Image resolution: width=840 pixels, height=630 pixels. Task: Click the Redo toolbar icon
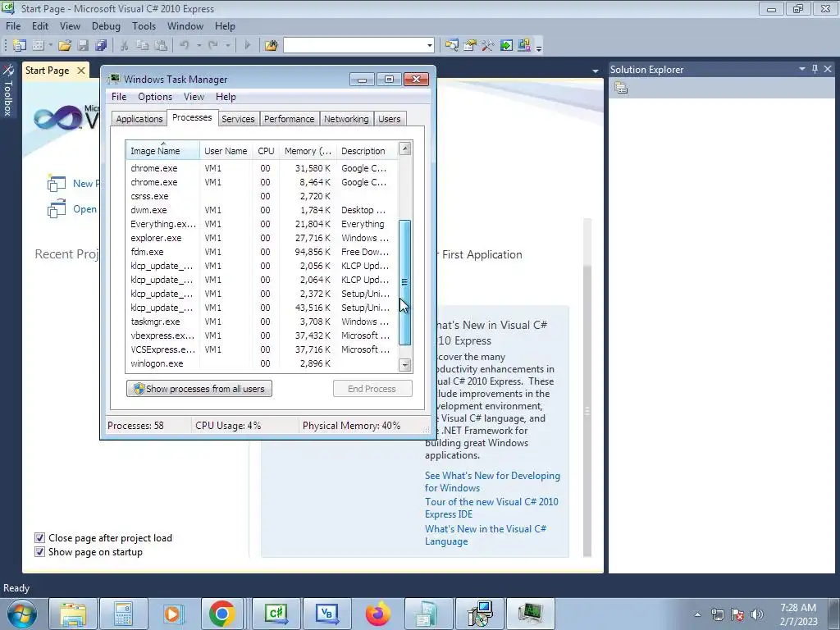coord(213,46)
